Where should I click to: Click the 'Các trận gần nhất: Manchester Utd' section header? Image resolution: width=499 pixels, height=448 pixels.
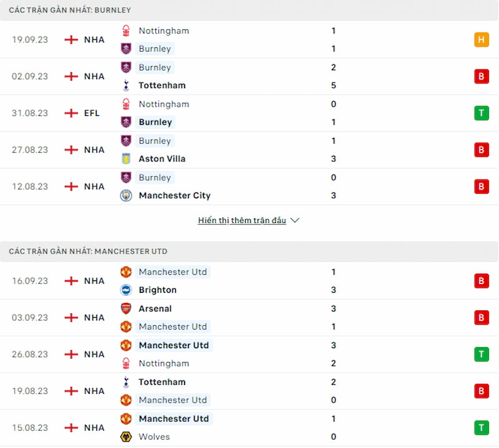point(249,251)
